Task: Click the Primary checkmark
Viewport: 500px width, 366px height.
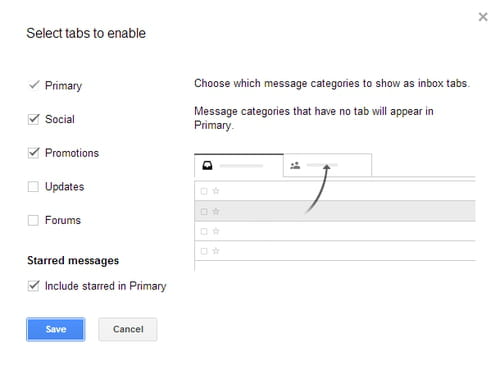Action: tap(34, 85)
